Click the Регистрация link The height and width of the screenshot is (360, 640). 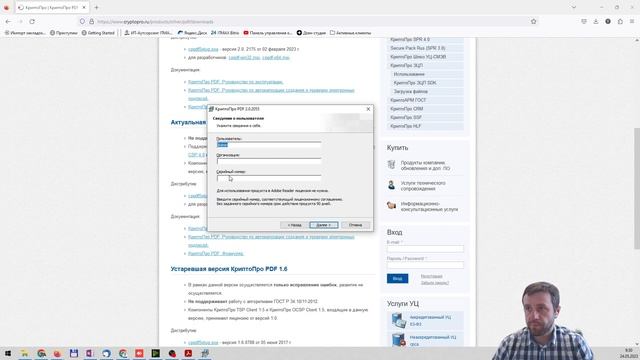(x=431, y=276)
